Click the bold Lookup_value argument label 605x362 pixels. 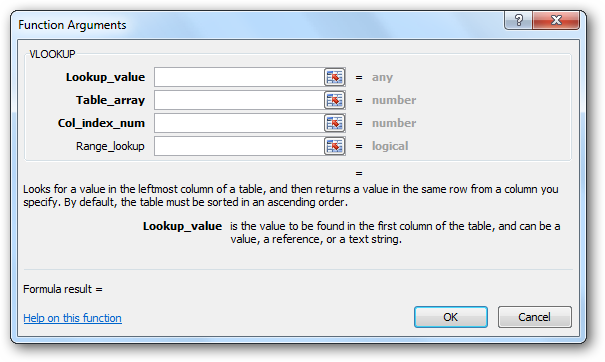click(105, 77)
